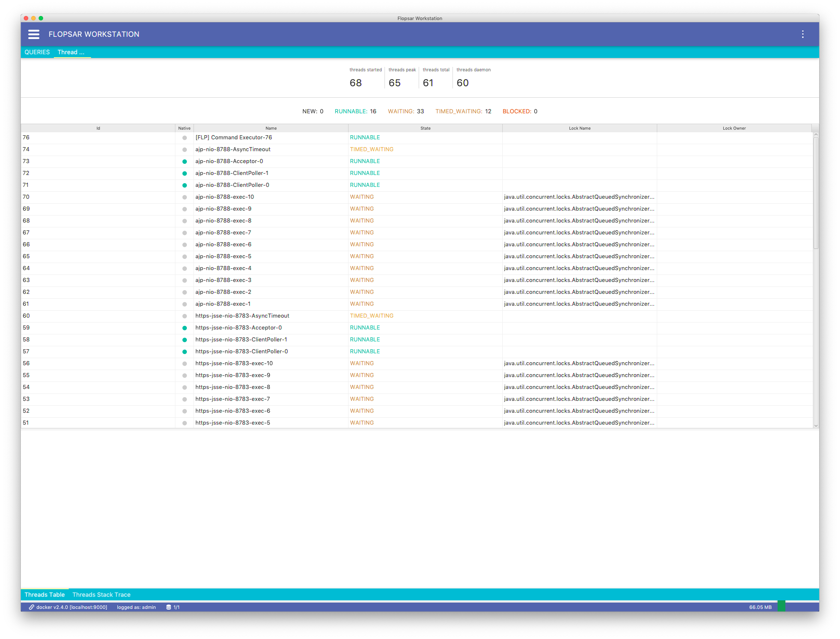
Task: Expand the Name column header
Action: coord(346,127)
